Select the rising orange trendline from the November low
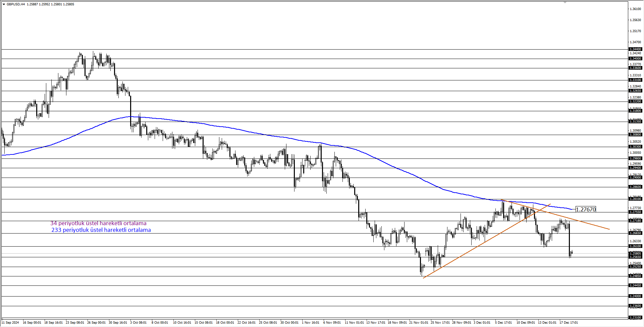This screenshot has height=327, width=644. 486,241
